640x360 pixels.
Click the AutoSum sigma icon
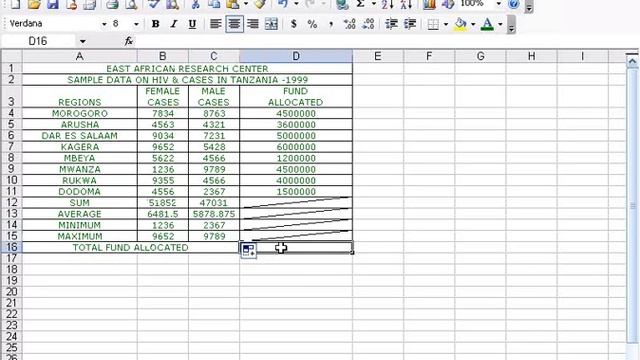360,4
